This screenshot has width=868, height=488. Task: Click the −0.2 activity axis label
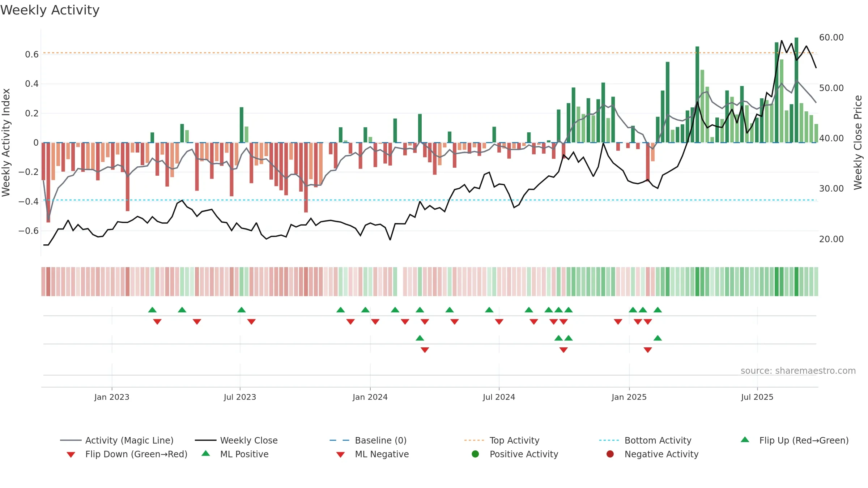tap(29, 172)
